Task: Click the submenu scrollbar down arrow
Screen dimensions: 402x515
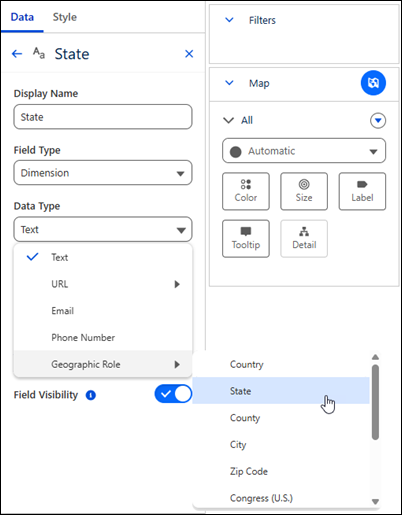Action: [x=375, y=501]
